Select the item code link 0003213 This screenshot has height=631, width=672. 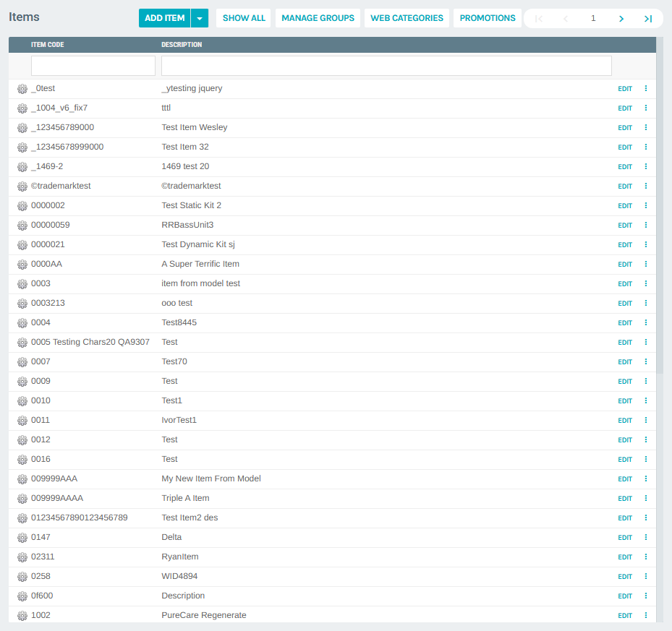(48, 302)
